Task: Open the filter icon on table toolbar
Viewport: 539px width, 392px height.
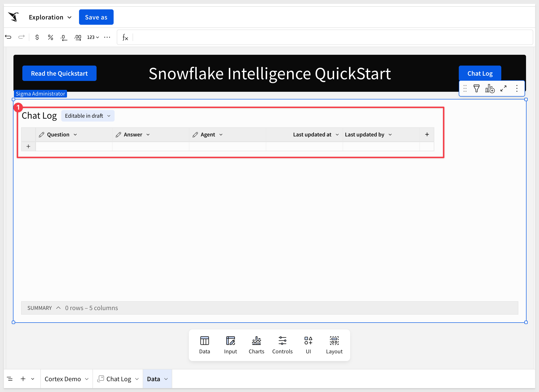Action: [x=476, y=89]
